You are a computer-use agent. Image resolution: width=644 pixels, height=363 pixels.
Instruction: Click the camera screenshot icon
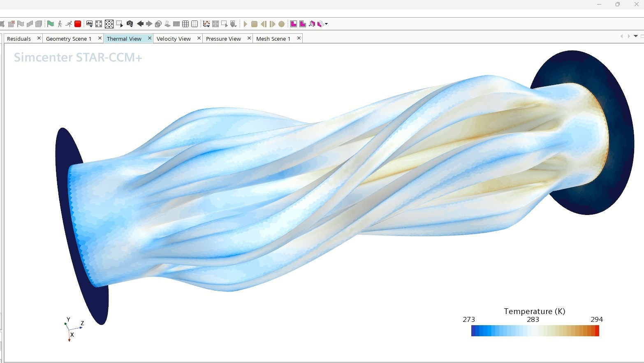click(130, 24)
